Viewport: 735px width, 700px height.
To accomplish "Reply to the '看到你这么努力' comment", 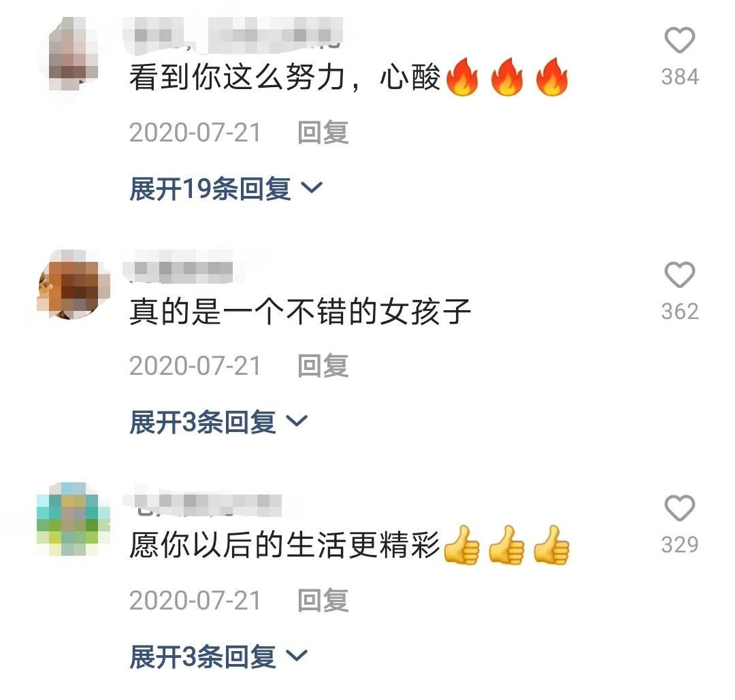I will [323, 133].
